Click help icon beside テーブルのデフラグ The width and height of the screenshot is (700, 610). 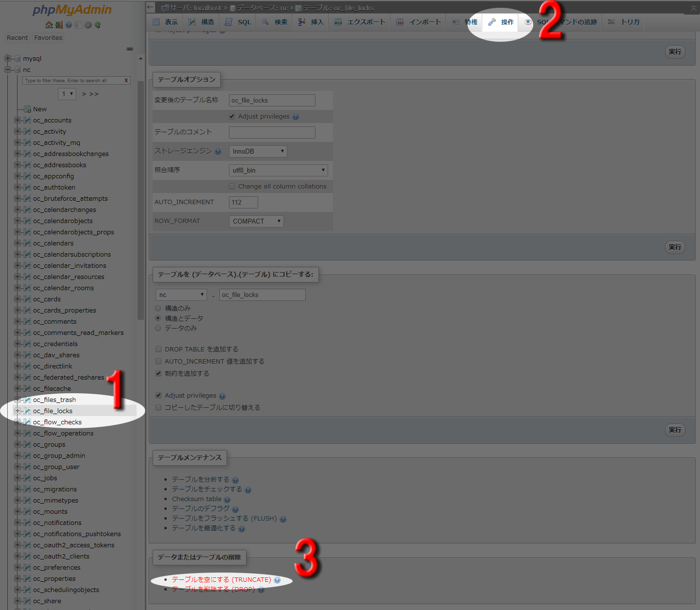pos(235,509)
